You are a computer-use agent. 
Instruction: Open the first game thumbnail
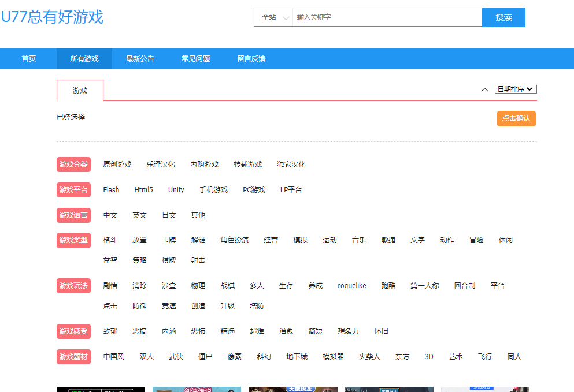click(x=101, y=389)
